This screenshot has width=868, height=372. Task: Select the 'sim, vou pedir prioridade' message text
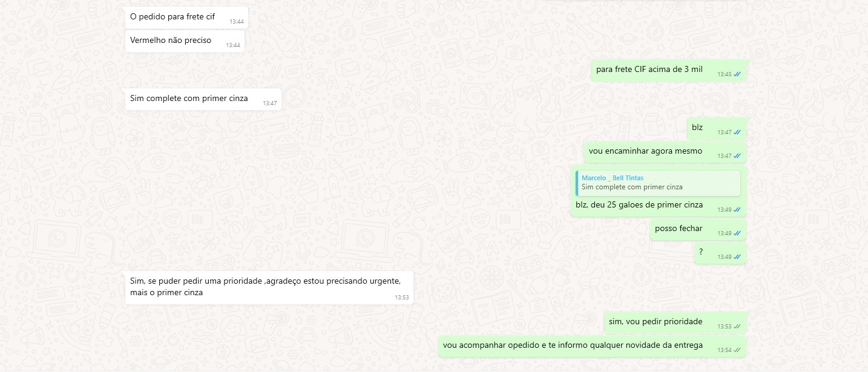656,321
